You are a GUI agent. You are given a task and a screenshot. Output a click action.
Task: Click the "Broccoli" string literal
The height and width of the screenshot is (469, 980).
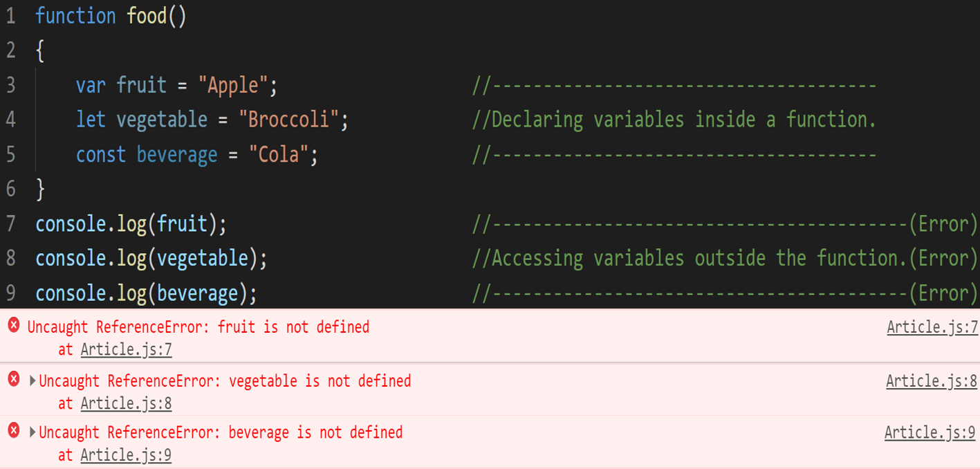[x=288, y=120]
